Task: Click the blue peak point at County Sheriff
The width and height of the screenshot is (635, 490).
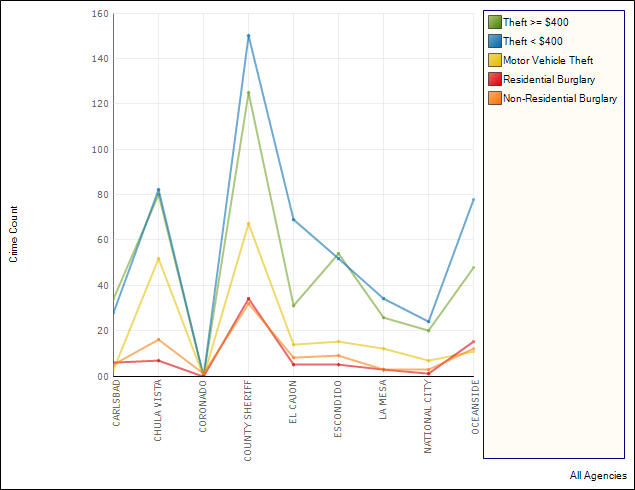Action: pos(248,36)
